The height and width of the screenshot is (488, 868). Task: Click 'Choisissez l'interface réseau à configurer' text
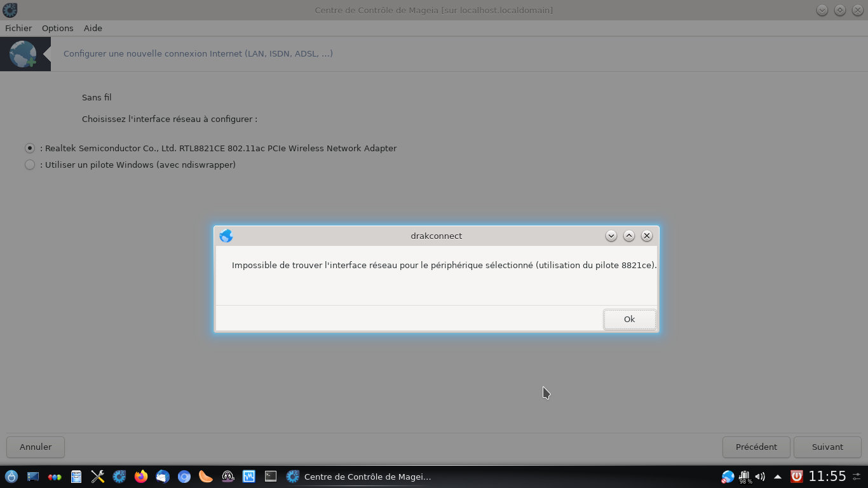170,119
